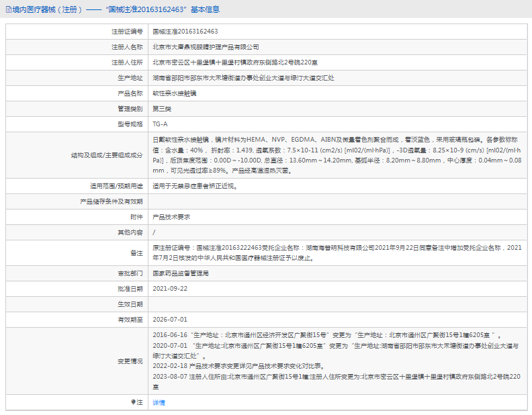Select the composition paragraph starting 日戴软性亲水接触镜
Image resolution: width=532 pixels, height=415 pixels.
click(x=337, y=155)
